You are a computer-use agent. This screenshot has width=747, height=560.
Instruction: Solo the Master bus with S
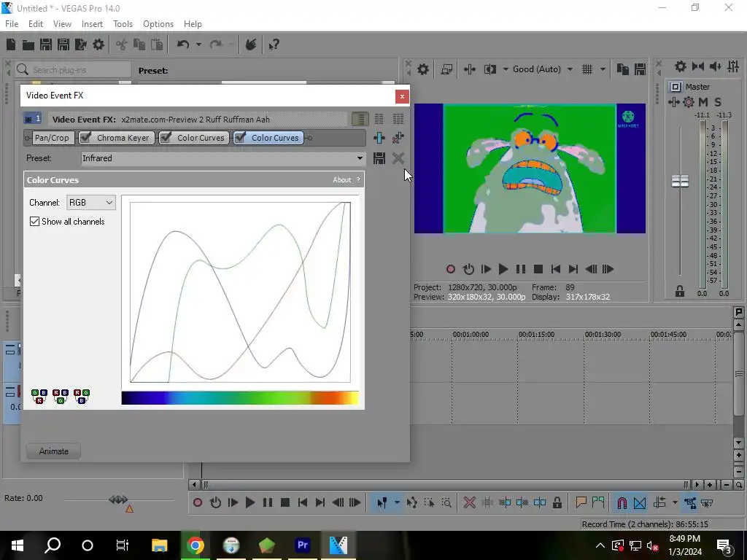718,102
